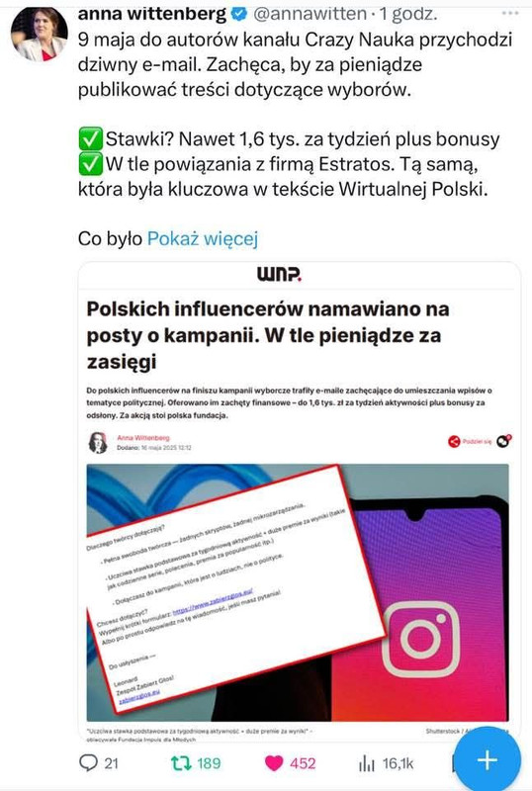Click the reply speech-bubble icon
The width and height of the screenshot is (532, 791).
pos(88,762)
